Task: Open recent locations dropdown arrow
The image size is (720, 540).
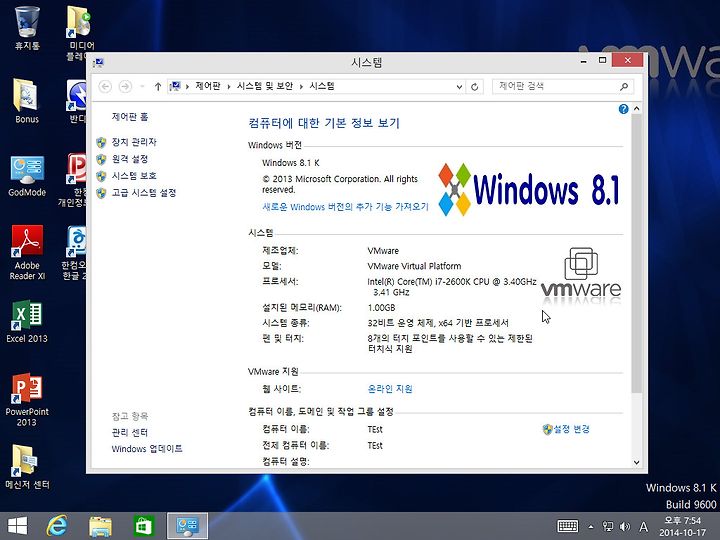Action: 142,86
